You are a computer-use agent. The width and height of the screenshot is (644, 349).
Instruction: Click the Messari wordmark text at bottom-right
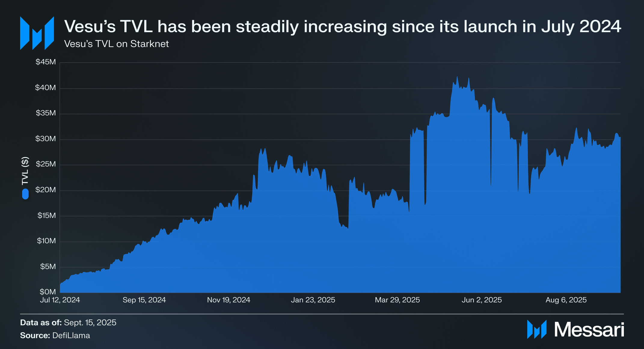click(589, 330)
